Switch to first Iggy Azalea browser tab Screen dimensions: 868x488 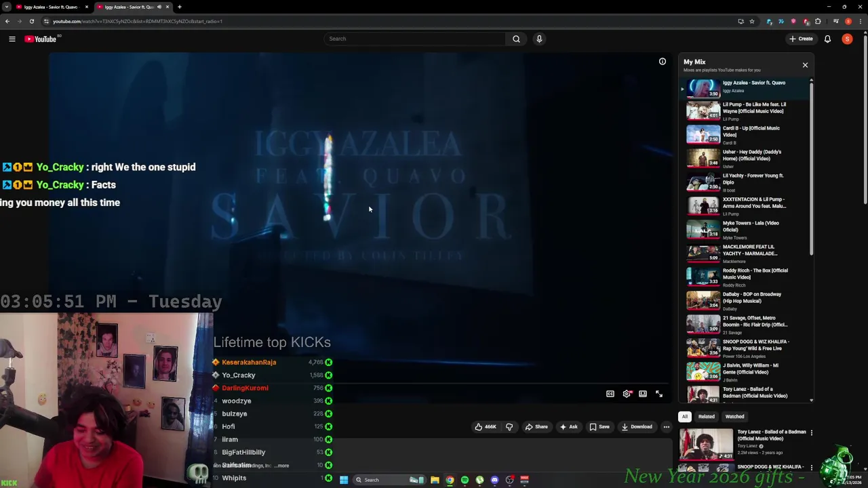(x=51, y=7)
